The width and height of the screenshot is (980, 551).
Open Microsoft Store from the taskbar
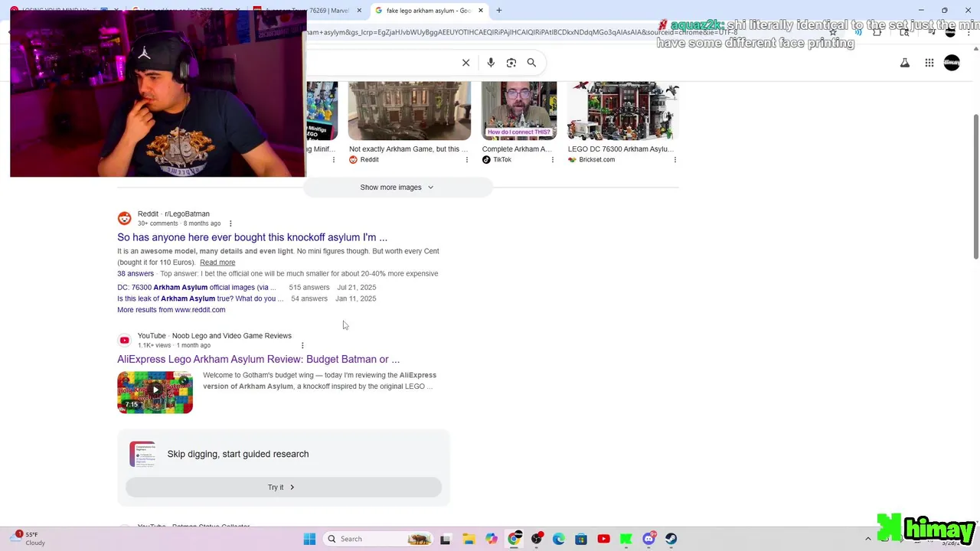coord(581,539)
